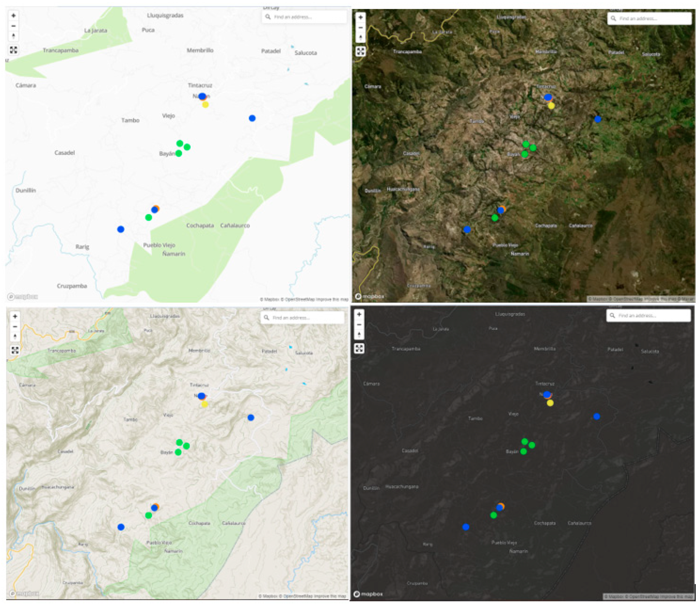Click Mapbox logo on the satellite map
The height and width of the screenshot is (610, 700).
pyautogui.click(x=370, y=296)
